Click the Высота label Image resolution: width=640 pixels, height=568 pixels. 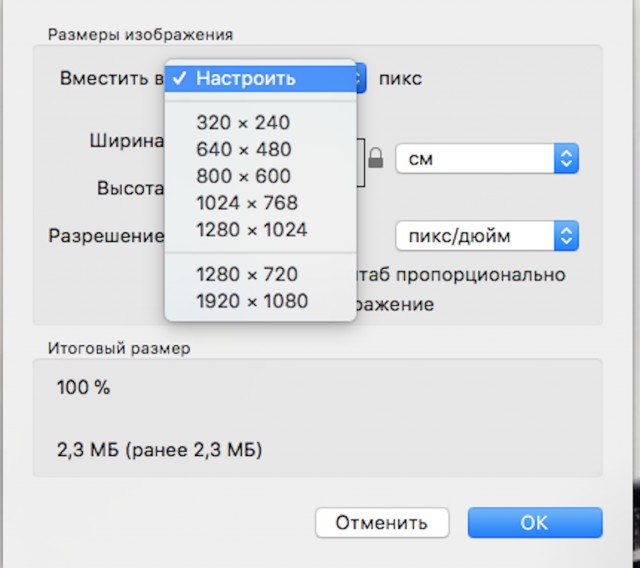130,187
